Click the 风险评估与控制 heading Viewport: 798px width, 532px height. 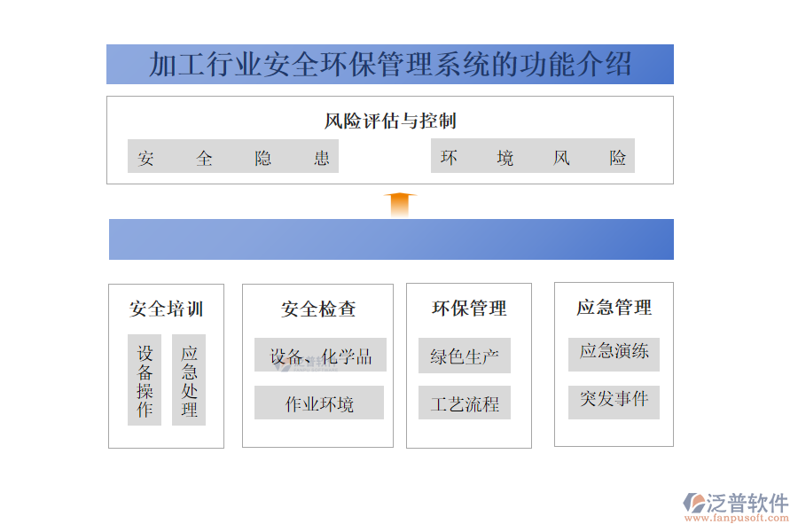tap(390, 121)
